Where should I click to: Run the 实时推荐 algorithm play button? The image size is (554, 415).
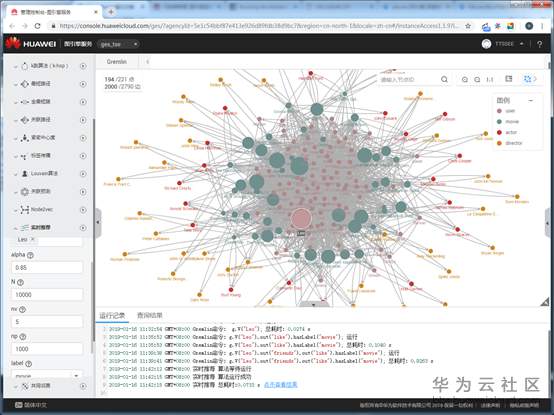coord(83,228)
